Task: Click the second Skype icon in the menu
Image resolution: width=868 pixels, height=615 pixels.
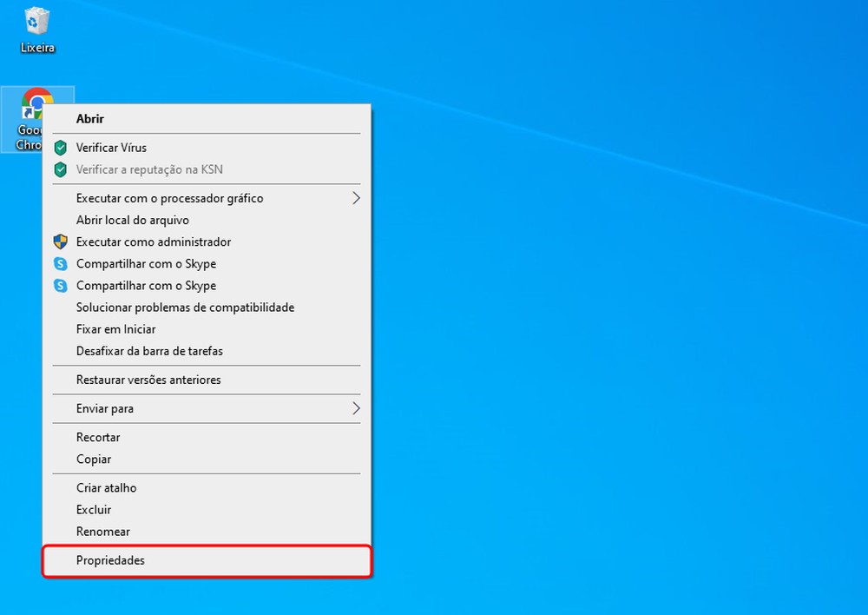Action: (x=61, y=286)
